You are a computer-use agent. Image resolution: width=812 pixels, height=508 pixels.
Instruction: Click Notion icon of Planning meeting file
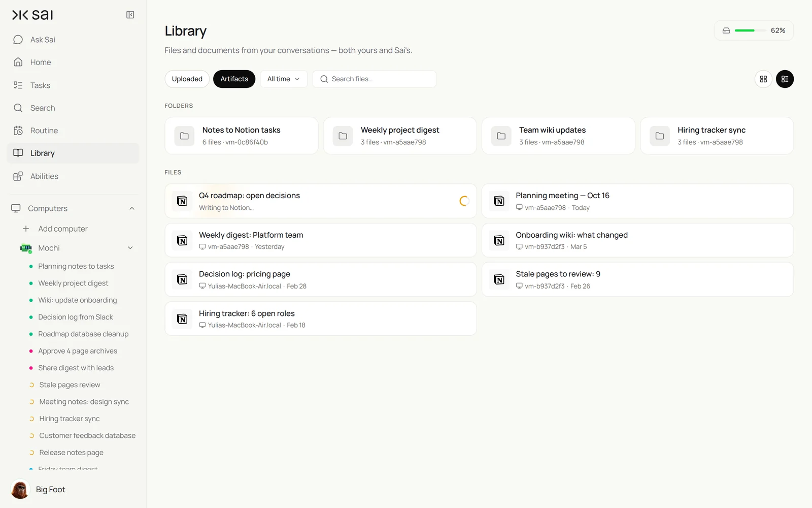click(x=499, y=201)
